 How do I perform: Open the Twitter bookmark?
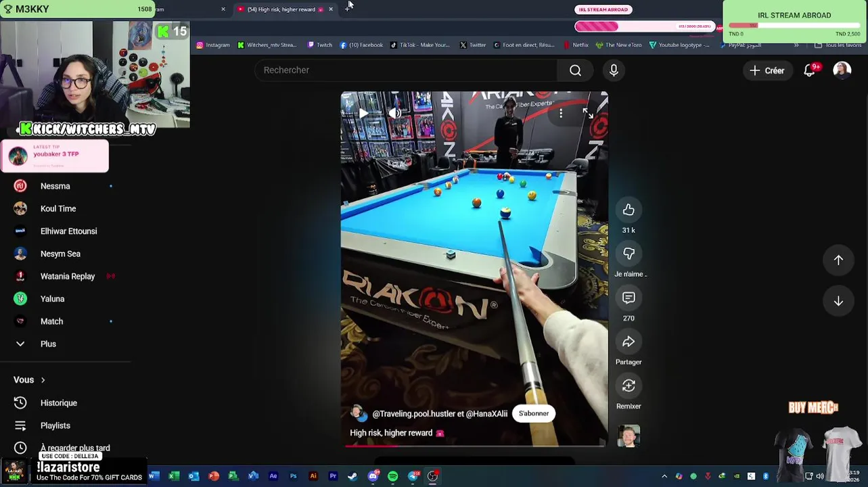click(473, 45)
